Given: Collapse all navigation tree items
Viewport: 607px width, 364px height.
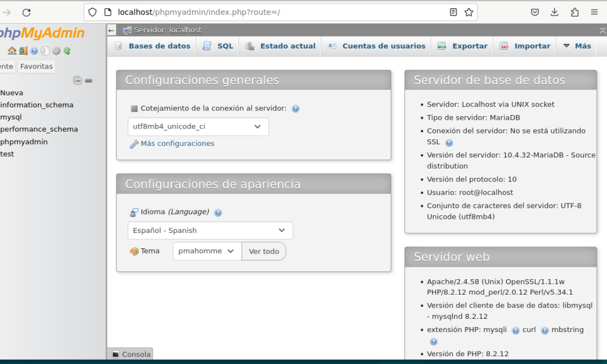Looking at the screenshot, I should coord(78,81).
